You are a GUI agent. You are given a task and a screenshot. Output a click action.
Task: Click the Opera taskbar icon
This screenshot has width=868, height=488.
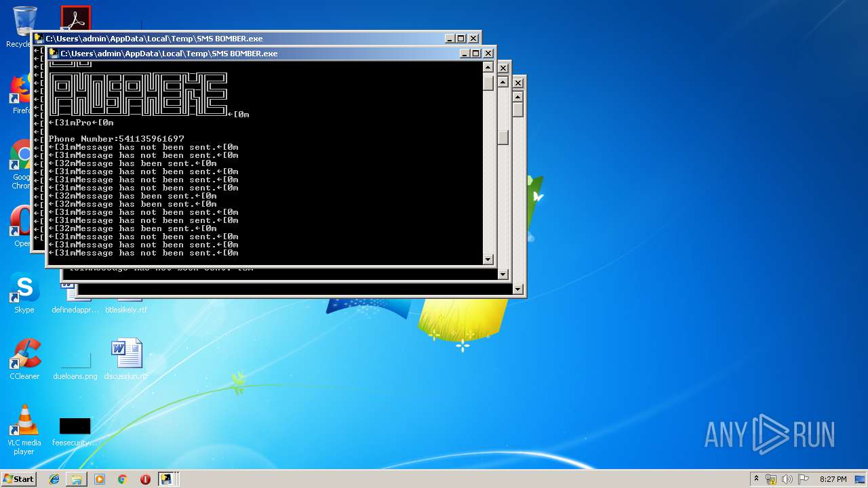(x=145, y=479)
